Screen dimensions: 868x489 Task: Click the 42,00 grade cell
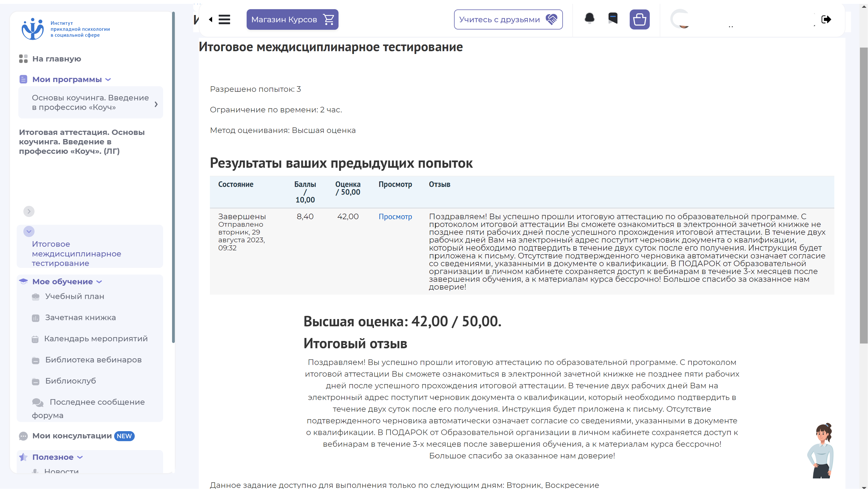click(x=348, y=217)
